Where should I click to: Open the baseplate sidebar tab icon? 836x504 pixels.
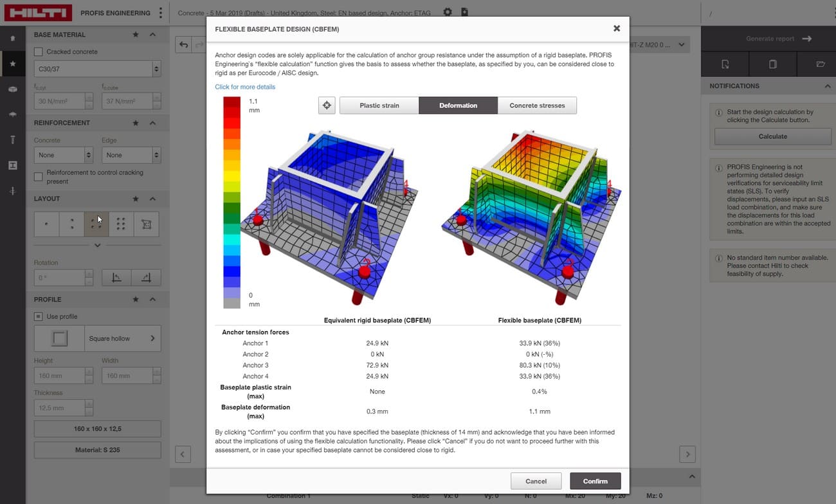point(12,114)
